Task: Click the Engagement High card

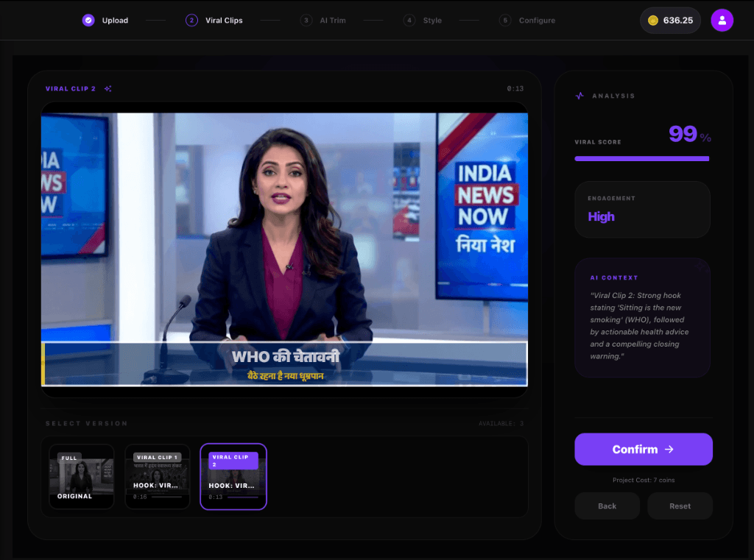Action: click(642, 210)
